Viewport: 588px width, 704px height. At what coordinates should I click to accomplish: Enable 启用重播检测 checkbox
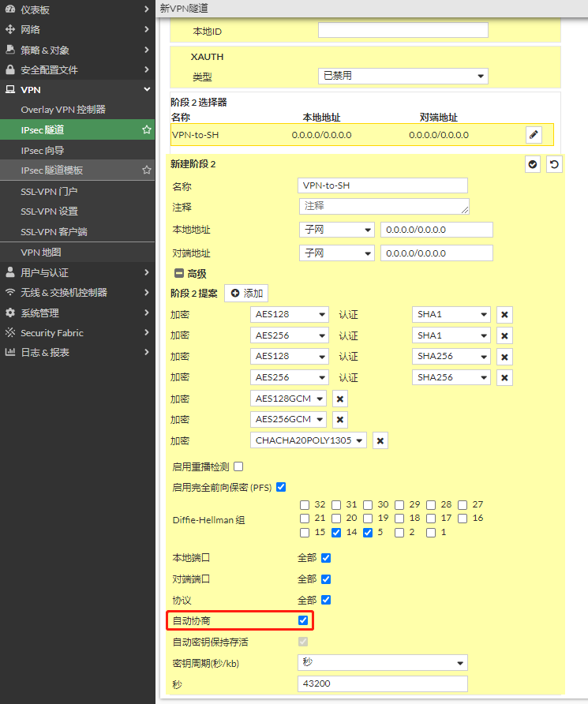click(x=238, y=466)
